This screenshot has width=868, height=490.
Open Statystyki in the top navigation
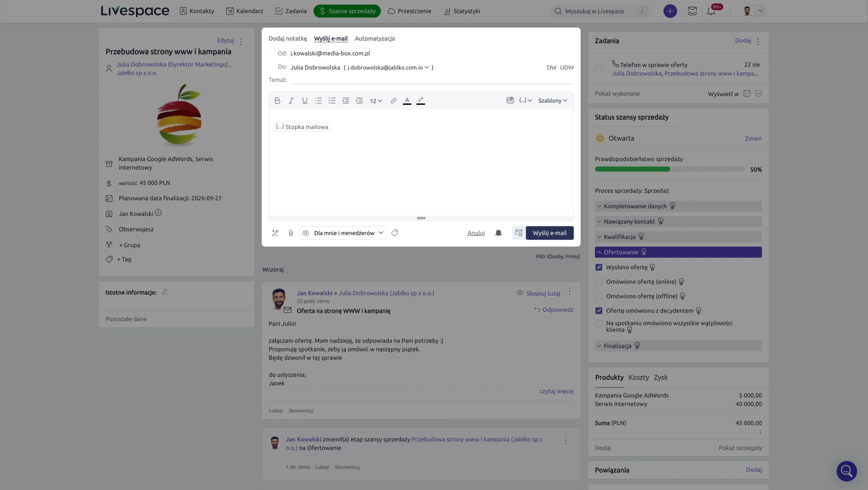(x=462, y=11)
